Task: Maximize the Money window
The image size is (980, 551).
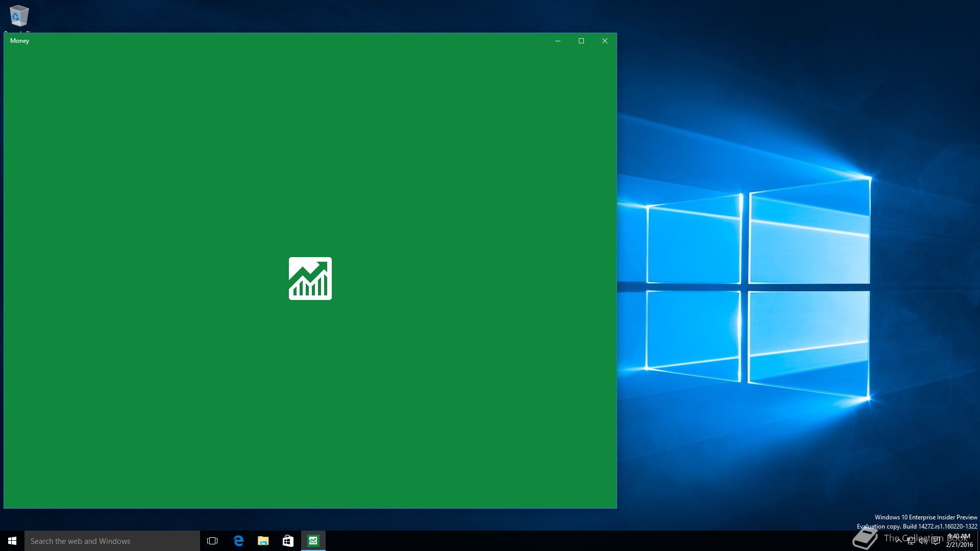Action: [581, 41]
